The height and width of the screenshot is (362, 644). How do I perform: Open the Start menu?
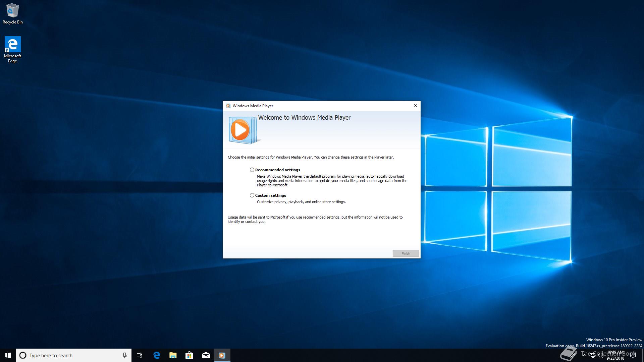(8, 355)
